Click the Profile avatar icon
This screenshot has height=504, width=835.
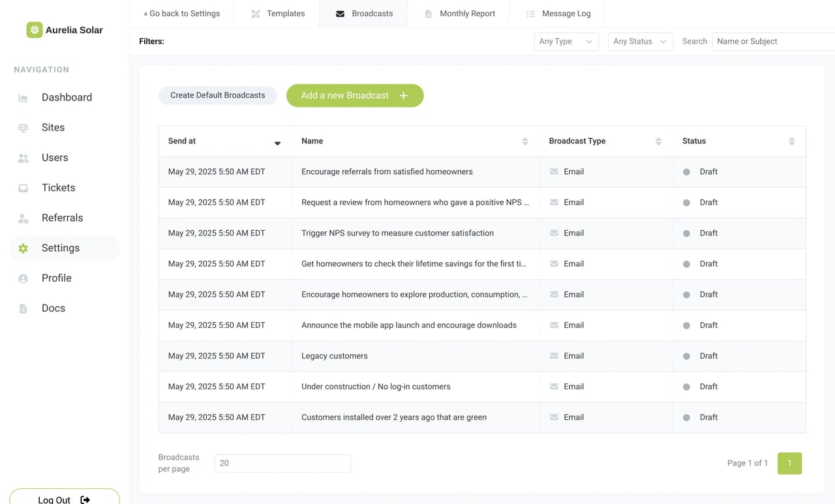tap(23, 278)
